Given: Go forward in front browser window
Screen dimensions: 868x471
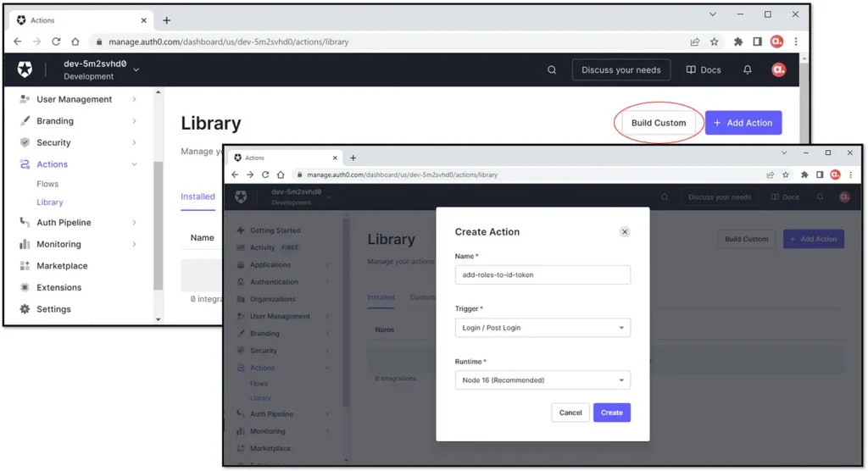Looking at the screenshot, I should 250,175.
